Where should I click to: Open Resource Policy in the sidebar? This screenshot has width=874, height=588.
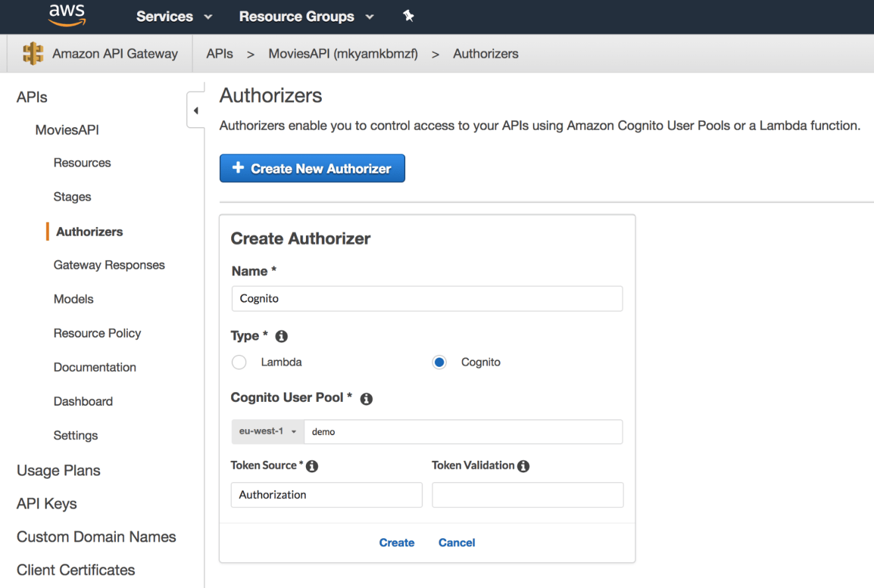[97, 333]
